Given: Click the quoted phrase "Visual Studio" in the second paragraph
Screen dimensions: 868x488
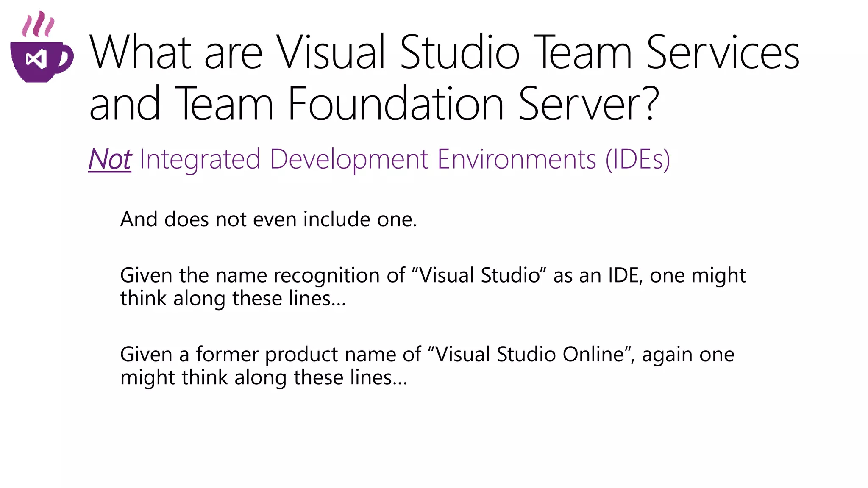Looking at the screenshot, I should click(479, 275).
